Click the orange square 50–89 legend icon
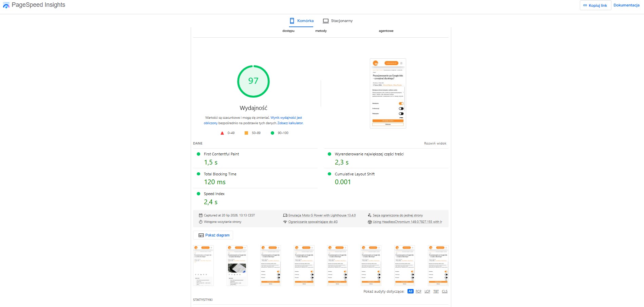Image resolution: width=644 pixels, height=307 pixels. [x=246, y=133]
